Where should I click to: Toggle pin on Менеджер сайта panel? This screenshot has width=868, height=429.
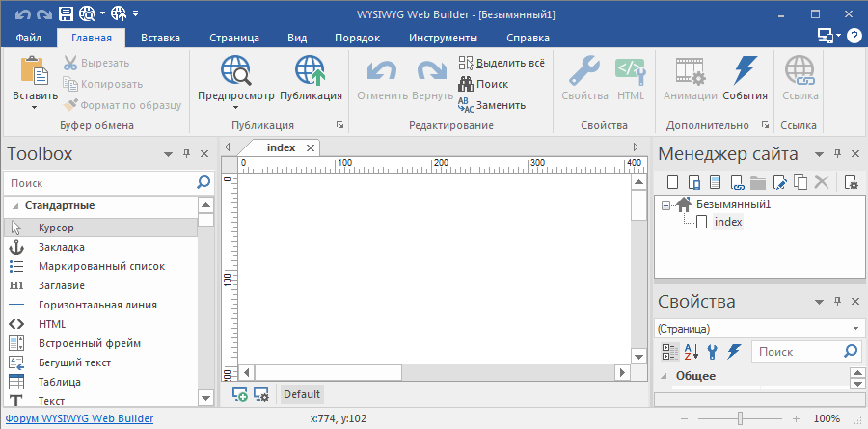click(x=837, y=154)
